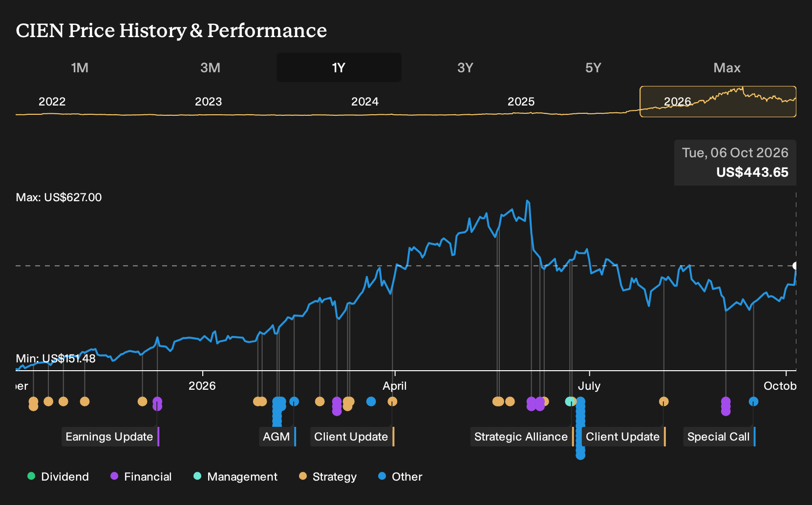Toggle the Management legend filter
Viewport: 812px width, 505px height.
235,477
